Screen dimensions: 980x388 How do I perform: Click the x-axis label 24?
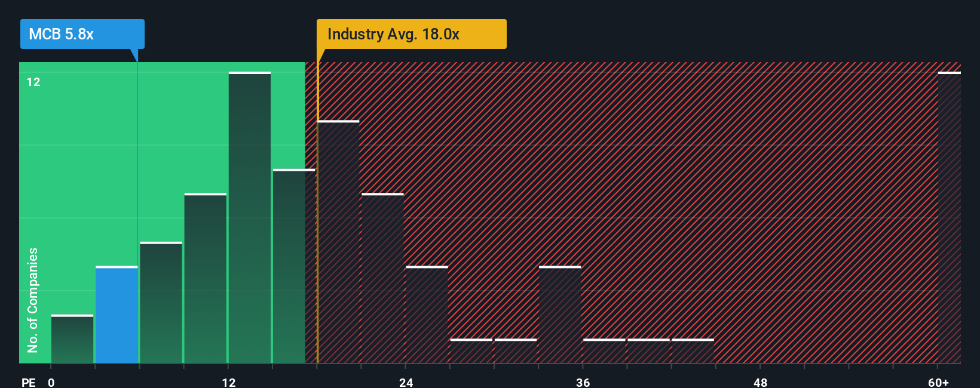coord(406,382)
